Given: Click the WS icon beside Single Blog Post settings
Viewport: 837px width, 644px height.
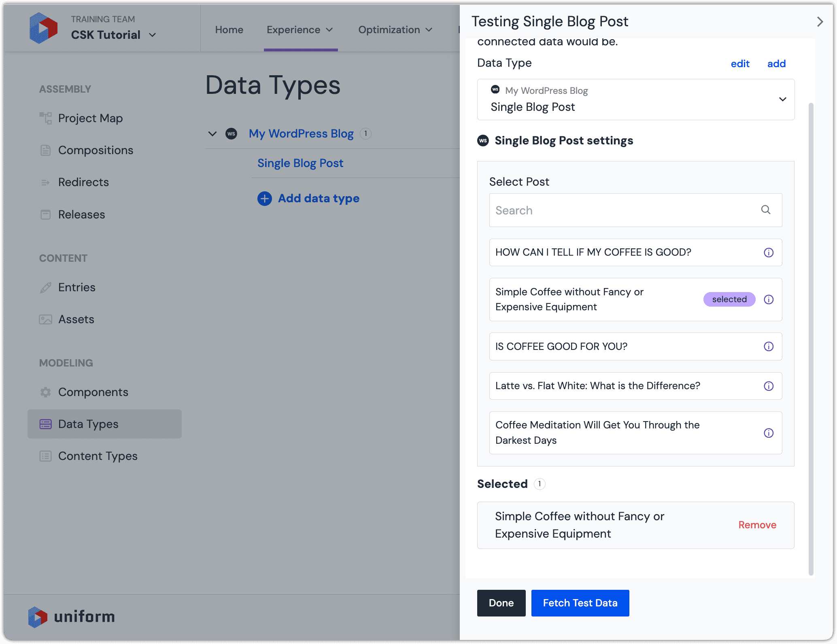Looking at the screenshot, I should [483, 140].
